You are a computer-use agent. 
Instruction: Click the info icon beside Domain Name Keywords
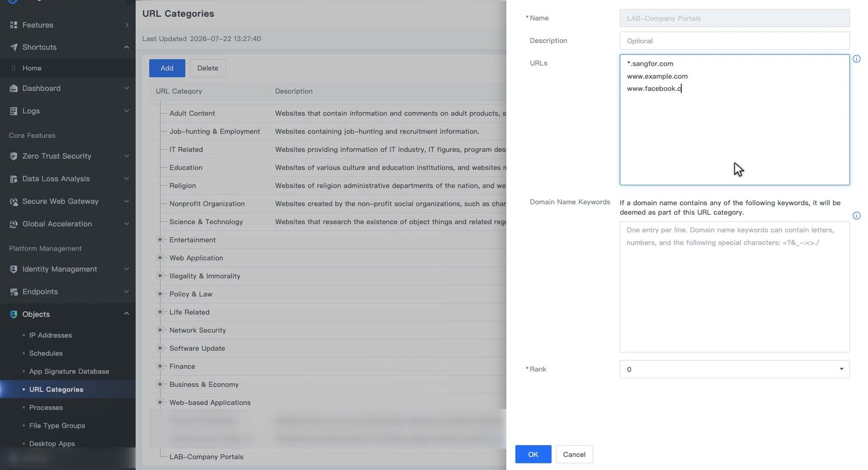857,216
